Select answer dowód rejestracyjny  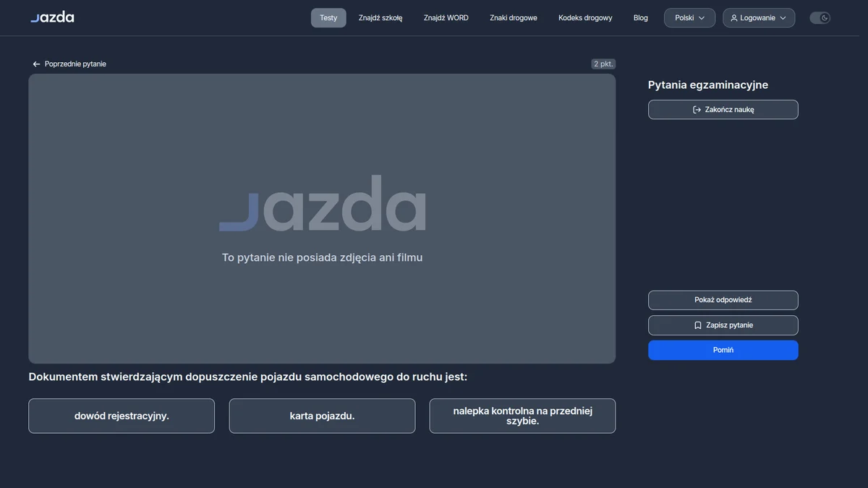pos(122,416)
